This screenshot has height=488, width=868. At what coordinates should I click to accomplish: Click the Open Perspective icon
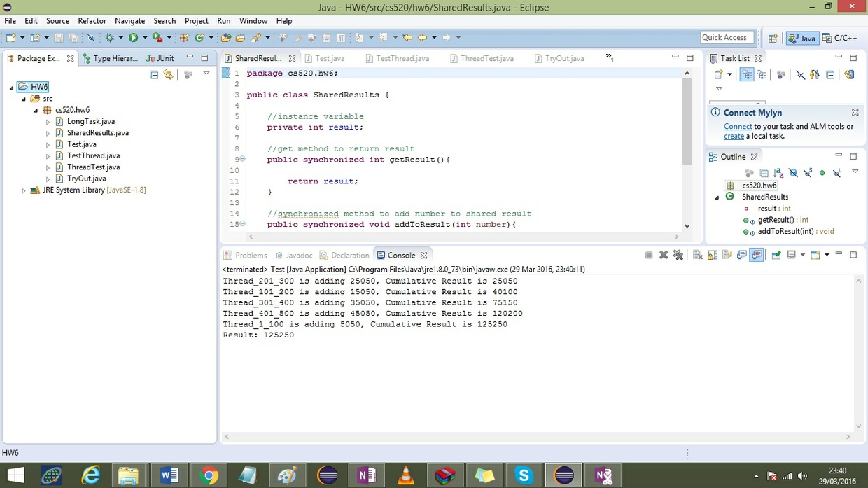773,38
